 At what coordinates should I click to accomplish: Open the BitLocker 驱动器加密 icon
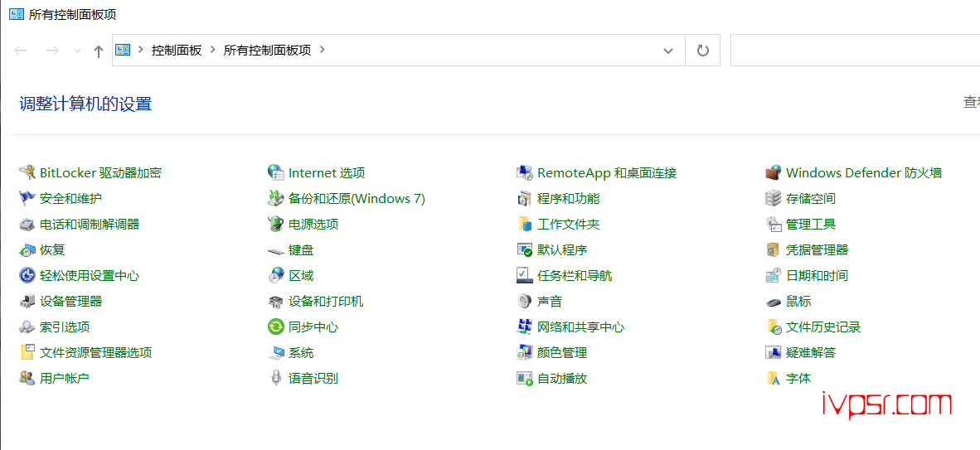coord(27,172)
